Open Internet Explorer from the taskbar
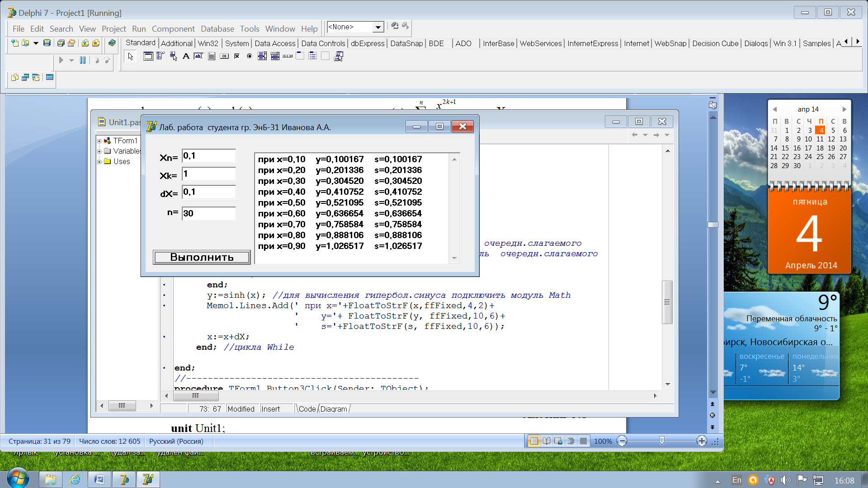868x488 pixels. pos(75,480)
